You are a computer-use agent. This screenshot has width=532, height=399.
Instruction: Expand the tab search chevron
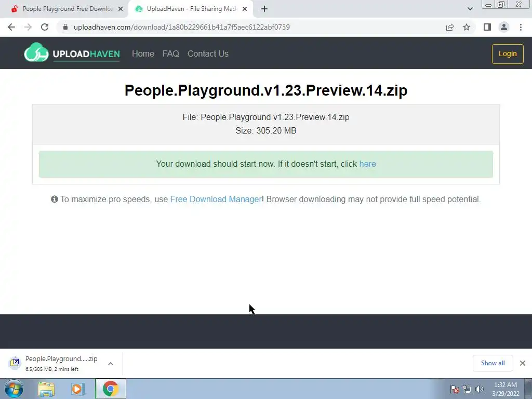(470, 9)
